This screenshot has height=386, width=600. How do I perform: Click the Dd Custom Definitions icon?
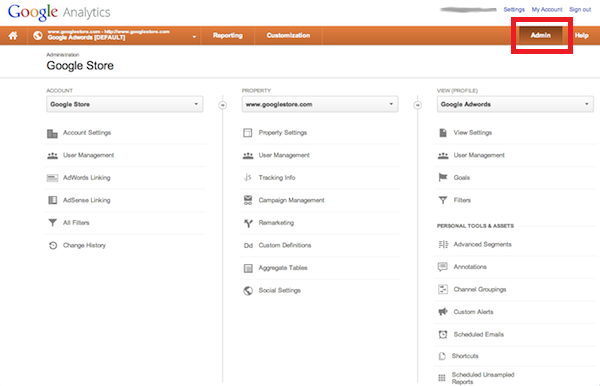[x=248, y=246]
